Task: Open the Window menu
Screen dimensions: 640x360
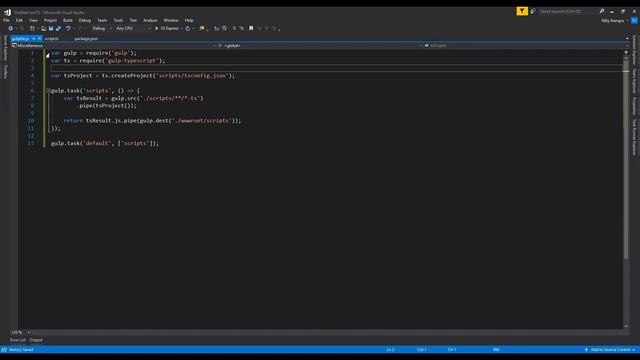Action: [171, 20]
